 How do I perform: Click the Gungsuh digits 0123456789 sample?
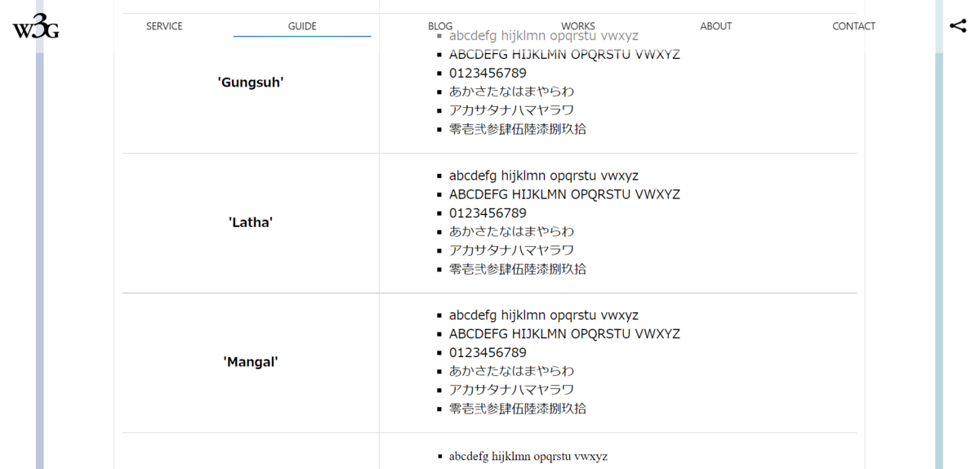(x=488, y=74)
